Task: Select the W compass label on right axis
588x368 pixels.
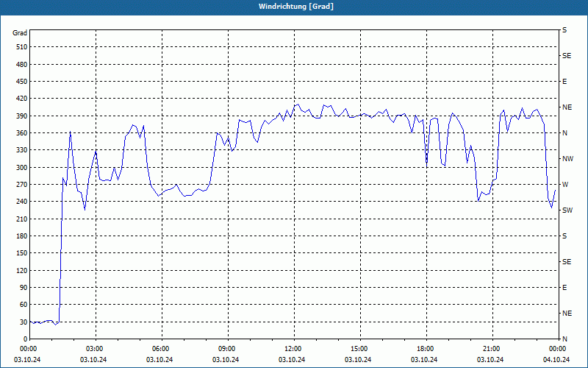Action: tap(565, 185)
